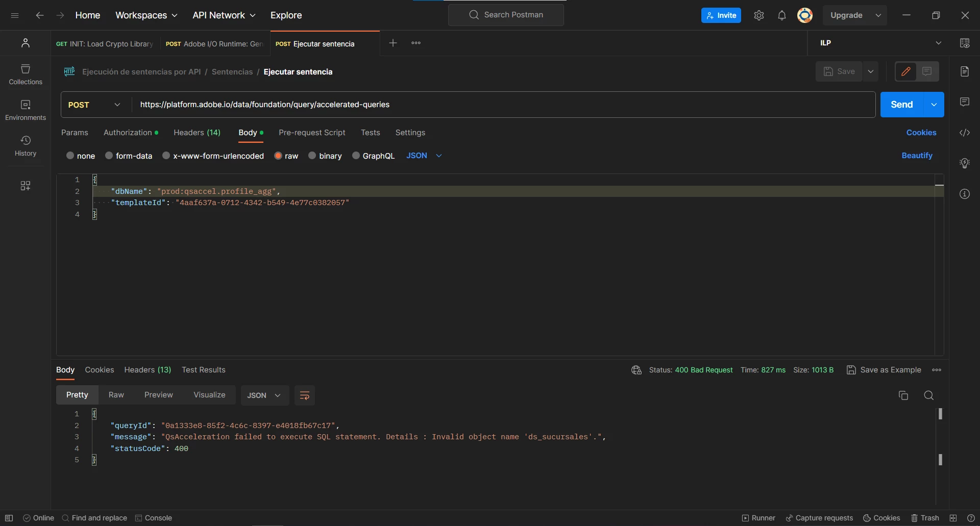Switch to the Params tab
The image size is (980, 526).
pos(75,133)
